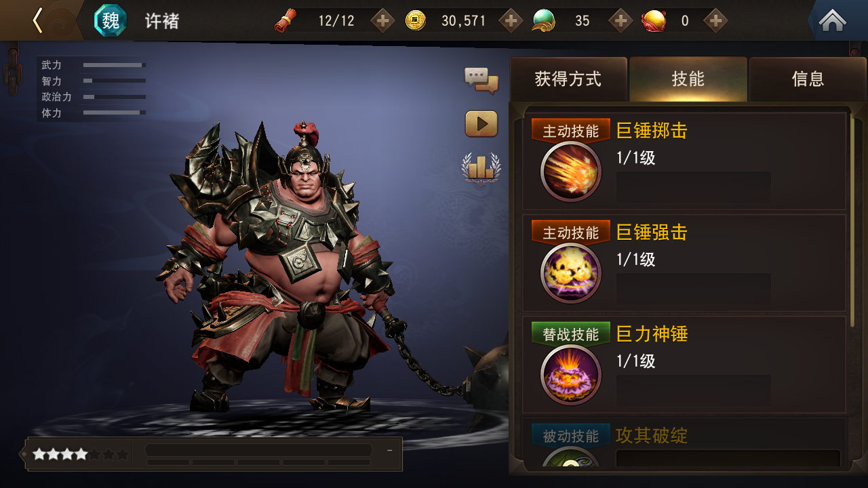The height and width of the screenshot is (488, 868).
Task: Add jade currency with plus button
Action: [620, 20]
